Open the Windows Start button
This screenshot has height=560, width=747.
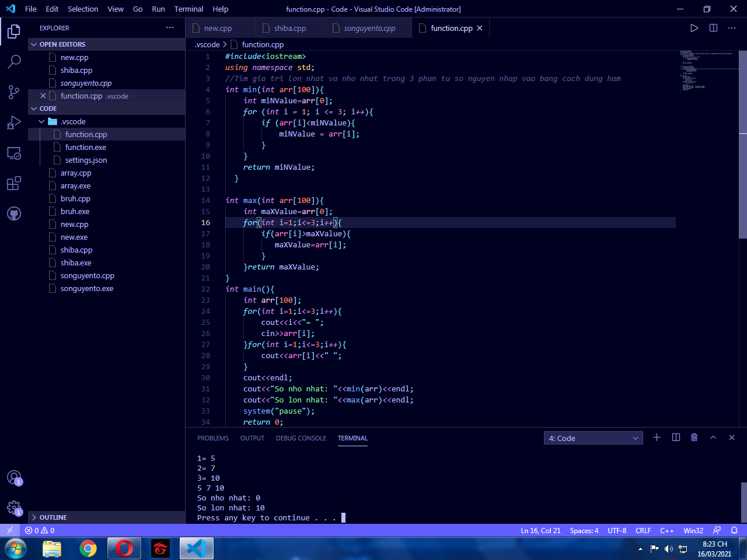tap(16, 549)
